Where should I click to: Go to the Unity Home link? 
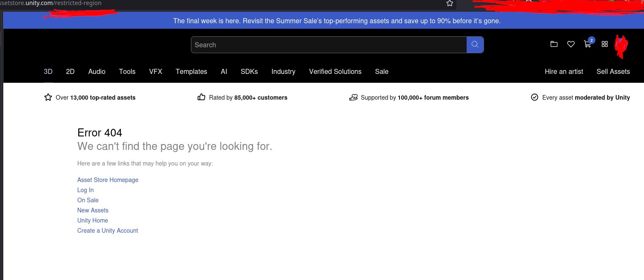pyautogui.click(x=92, y=220)
